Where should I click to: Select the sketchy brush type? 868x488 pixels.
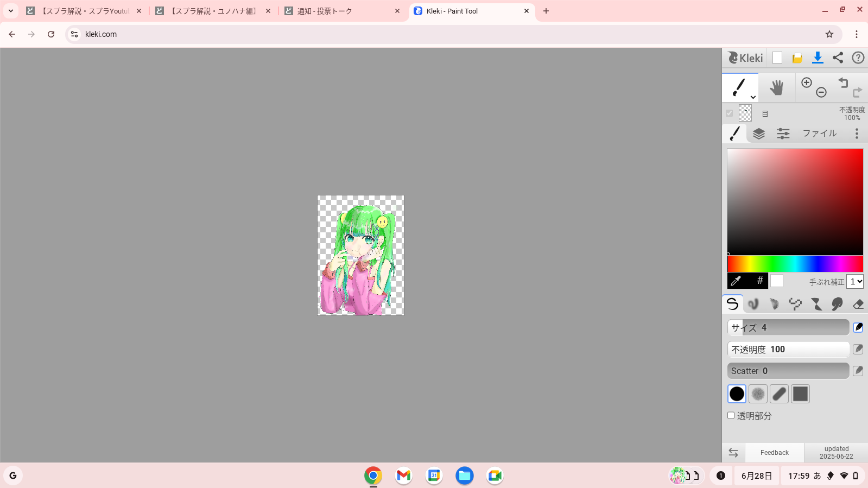tap(774, 304)
